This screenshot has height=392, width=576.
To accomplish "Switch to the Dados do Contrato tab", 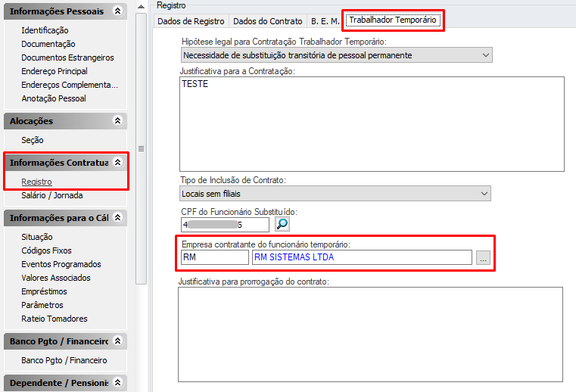I will coord(267,21).
